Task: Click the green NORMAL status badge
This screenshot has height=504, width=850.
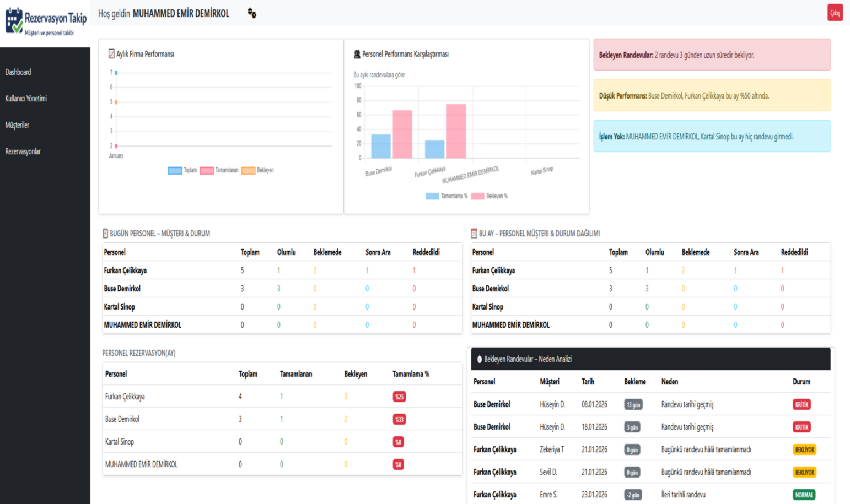Action: click(804, 495)
